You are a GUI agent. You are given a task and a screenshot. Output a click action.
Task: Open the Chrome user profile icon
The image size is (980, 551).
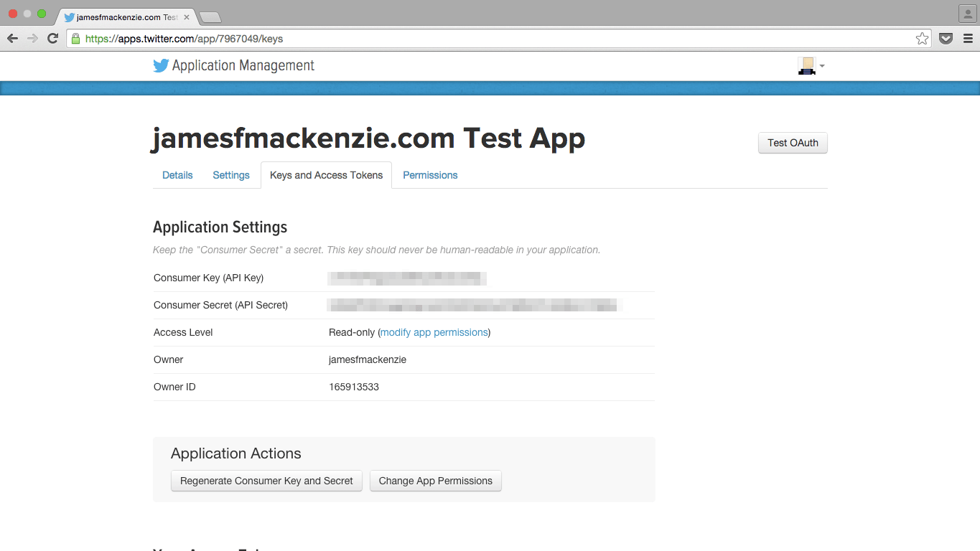967,14
